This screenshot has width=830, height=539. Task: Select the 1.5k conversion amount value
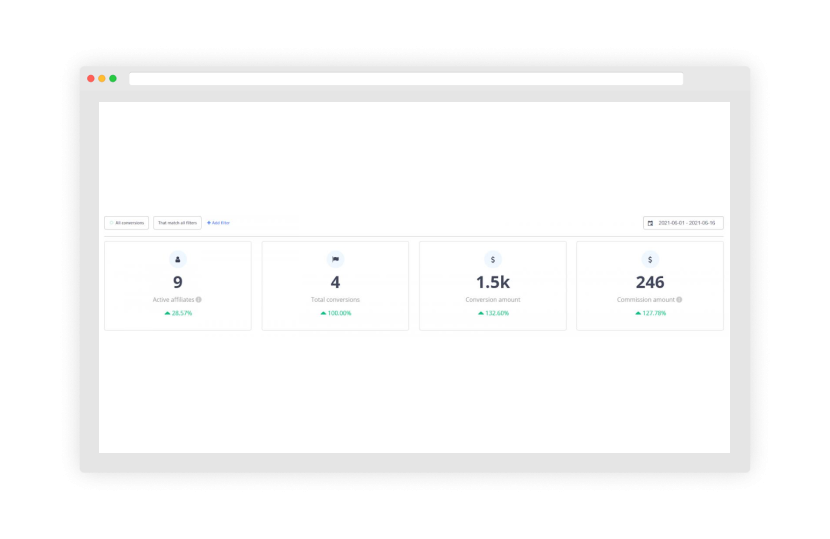click(493, 282)
